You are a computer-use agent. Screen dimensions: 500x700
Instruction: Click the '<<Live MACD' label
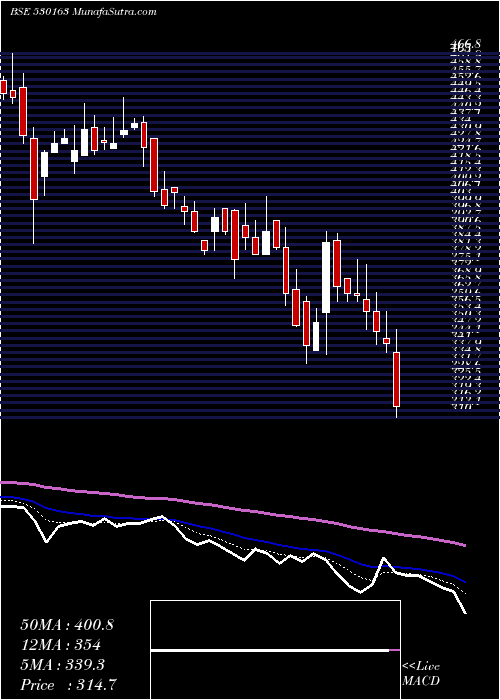[x=421, y=674]
